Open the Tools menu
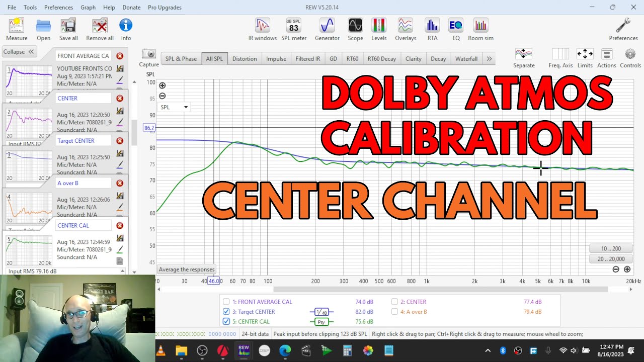Viewport: 644px width, 362px height. 30,8
